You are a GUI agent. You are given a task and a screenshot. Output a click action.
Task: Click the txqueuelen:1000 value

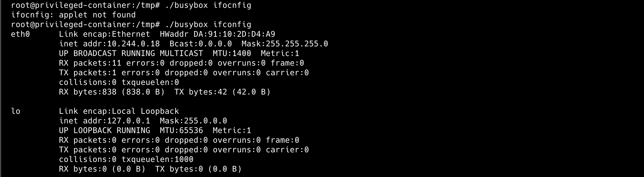(157, 160)
